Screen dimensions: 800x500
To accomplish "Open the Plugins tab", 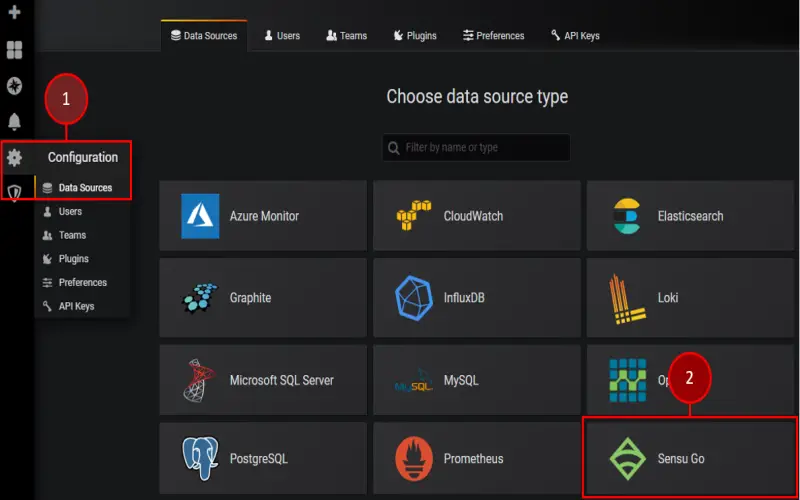I will (415, 36).
